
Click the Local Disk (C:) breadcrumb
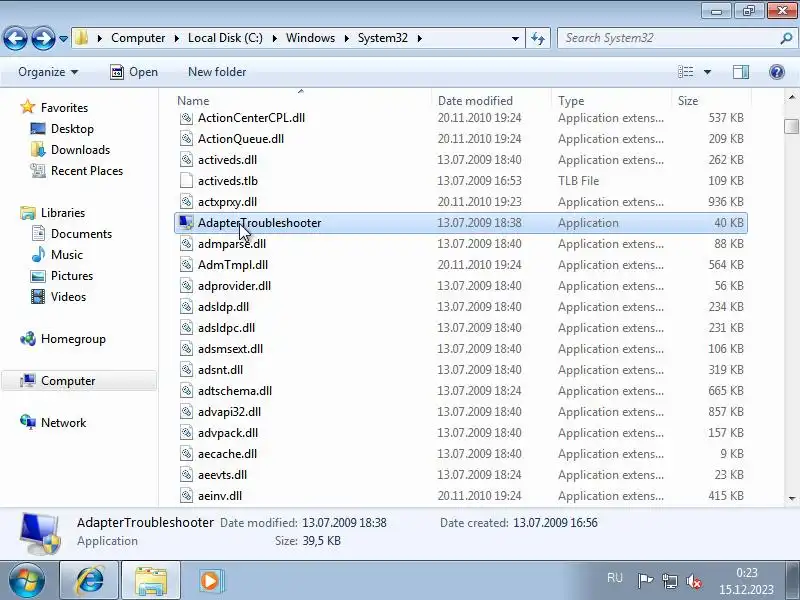pyautogui.click(x=225, y=38)
